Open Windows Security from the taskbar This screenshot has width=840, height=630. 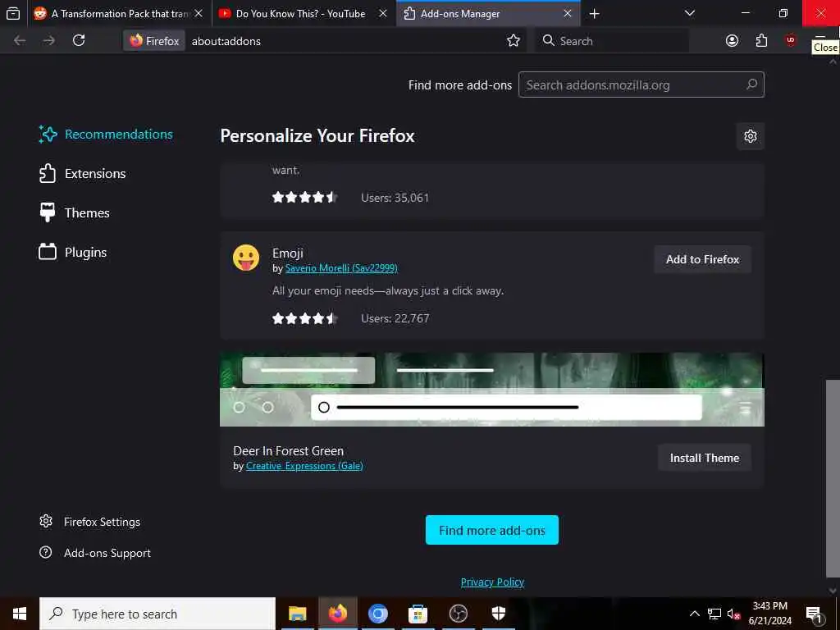499,614
